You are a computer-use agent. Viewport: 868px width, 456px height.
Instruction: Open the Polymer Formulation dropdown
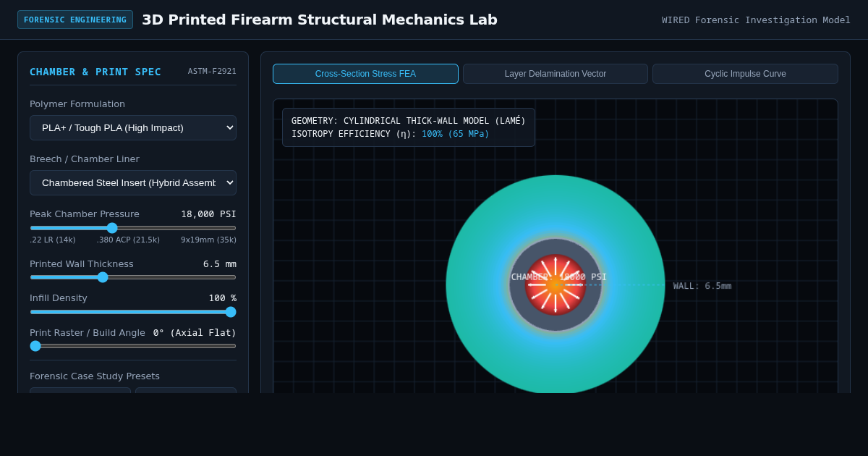133,127
